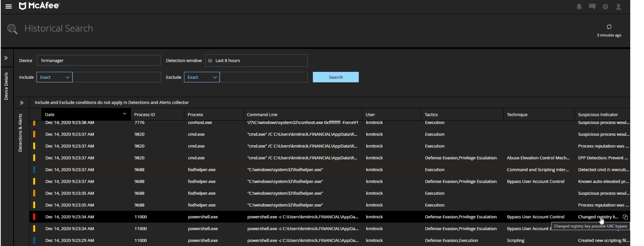Sort by the Process ID column header
This screenshot has height=246, width=644.
click(x=145, y=115)
